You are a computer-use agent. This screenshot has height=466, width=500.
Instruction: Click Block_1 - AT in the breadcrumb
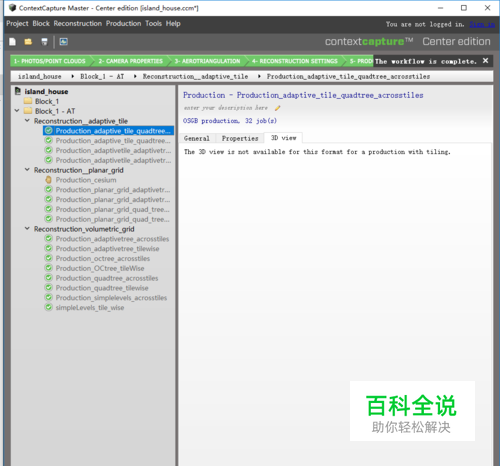[x=102, y=77]
